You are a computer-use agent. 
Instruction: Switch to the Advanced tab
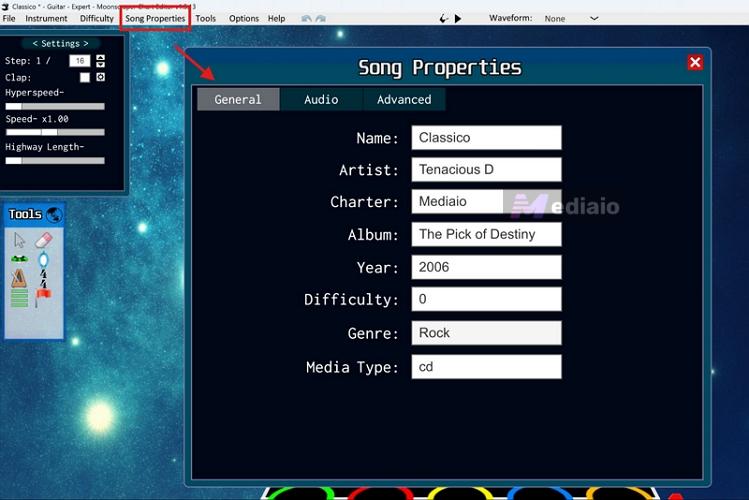404,99
